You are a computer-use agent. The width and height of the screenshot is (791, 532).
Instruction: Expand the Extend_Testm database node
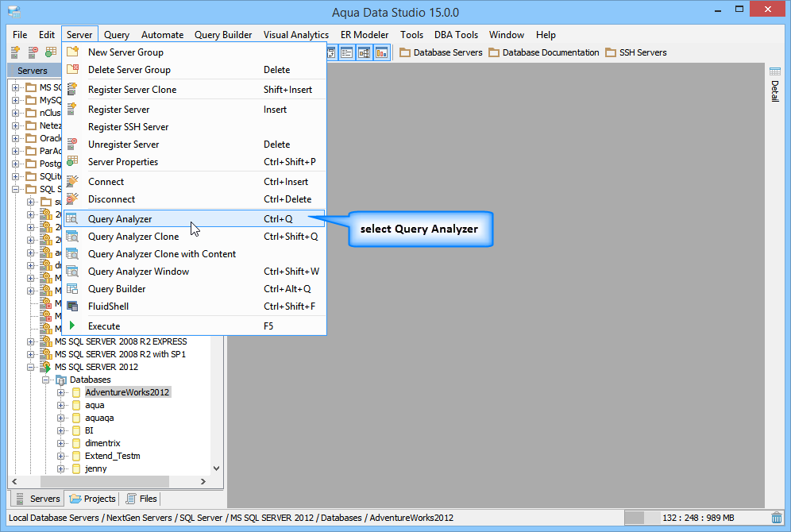click(x=60, y=456)
